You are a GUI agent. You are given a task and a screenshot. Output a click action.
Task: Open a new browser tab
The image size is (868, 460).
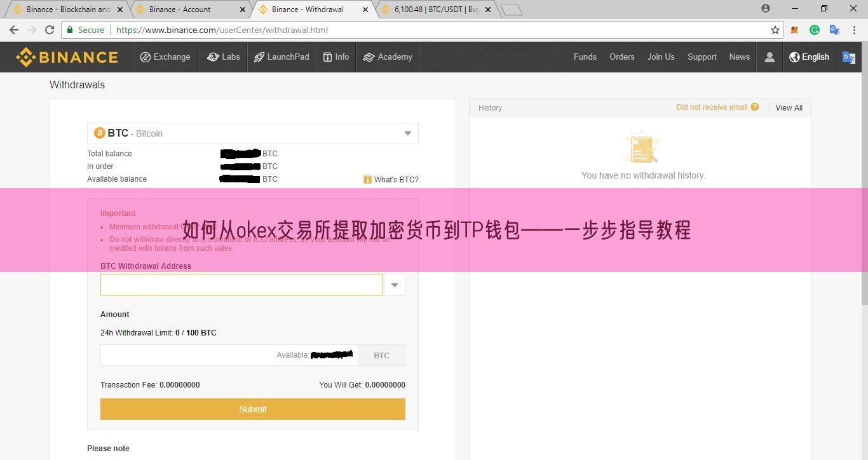click(x=511, y=10)
